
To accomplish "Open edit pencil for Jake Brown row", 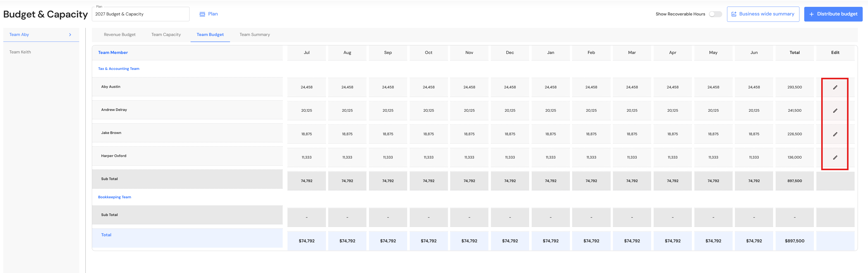I will click(x=835, y=134).
